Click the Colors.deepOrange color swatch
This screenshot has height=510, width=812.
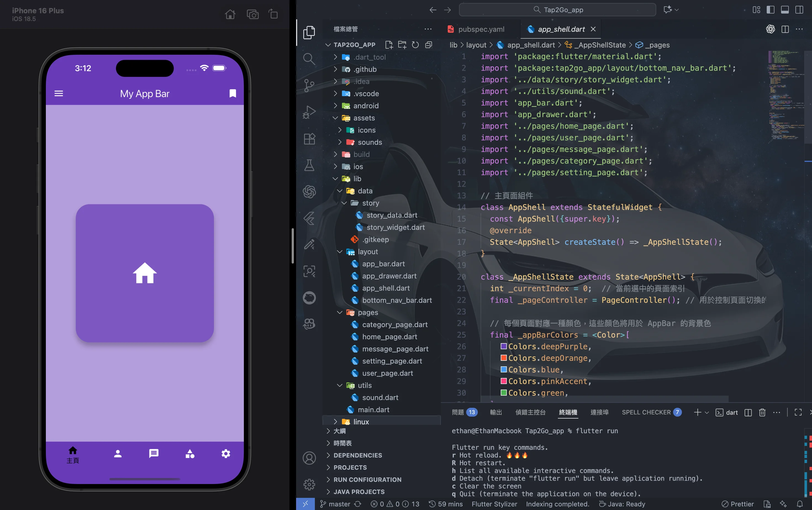coord(504,358)
